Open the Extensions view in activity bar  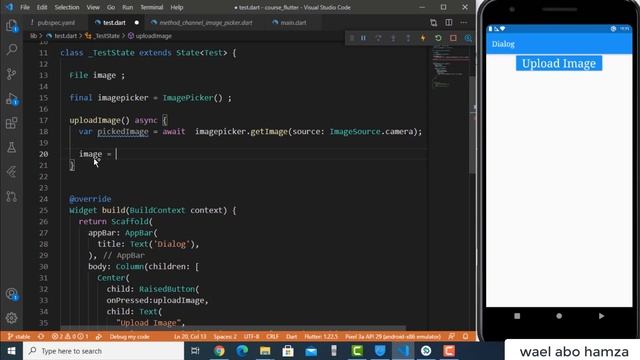pyautogui.click(x=11, y=123)
